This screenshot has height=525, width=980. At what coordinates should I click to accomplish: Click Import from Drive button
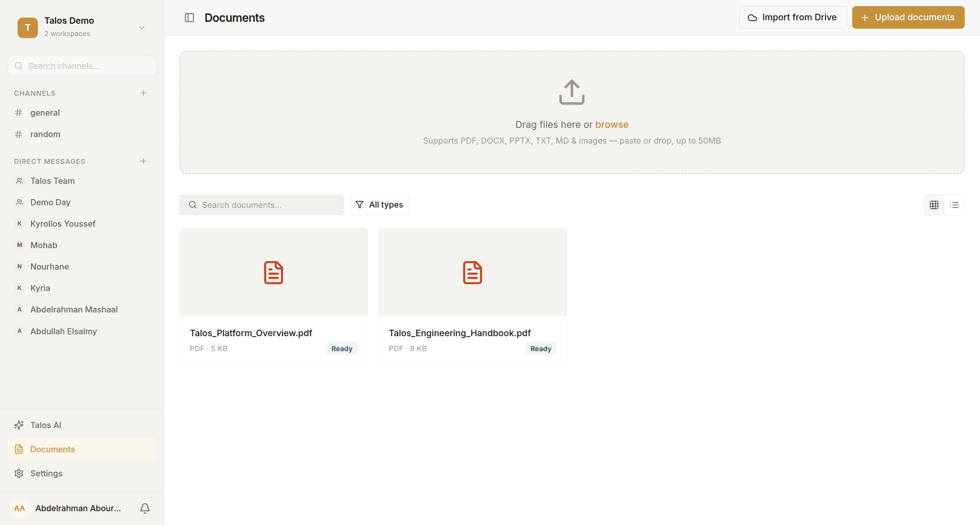[793, 17]
